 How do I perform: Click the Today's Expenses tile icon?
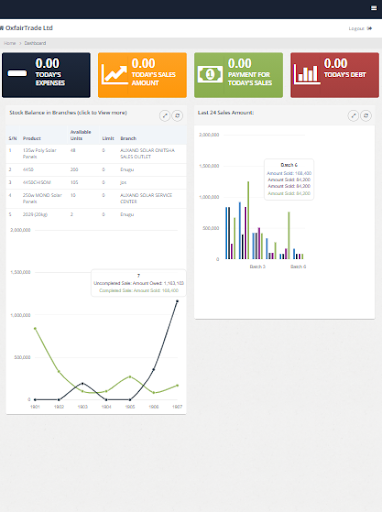point(17,73)
